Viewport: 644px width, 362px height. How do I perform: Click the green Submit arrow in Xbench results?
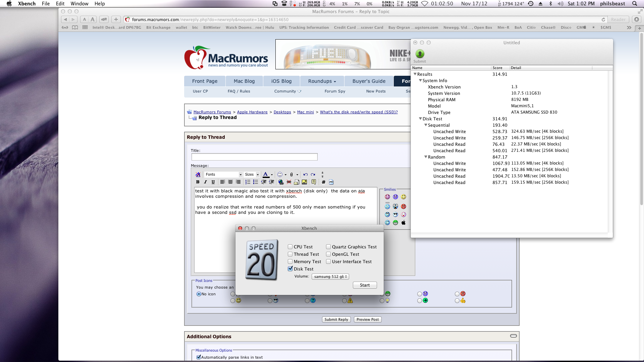coord(420,54)
